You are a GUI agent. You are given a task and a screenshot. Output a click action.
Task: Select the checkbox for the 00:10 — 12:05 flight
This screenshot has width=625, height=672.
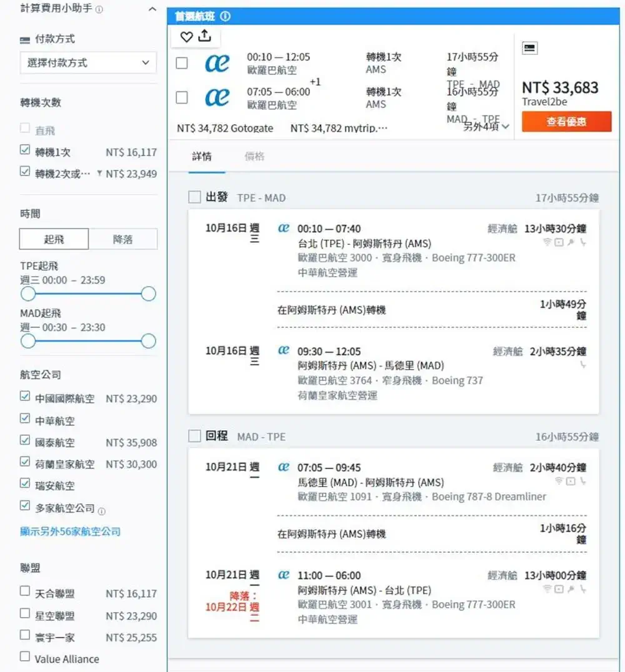[182, 63]
